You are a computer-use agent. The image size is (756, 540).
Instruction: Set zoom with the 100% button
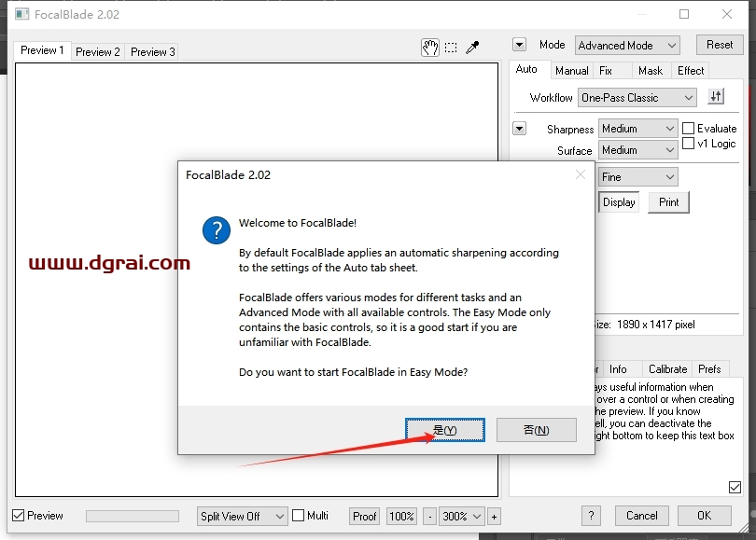[x=401, y=517]
